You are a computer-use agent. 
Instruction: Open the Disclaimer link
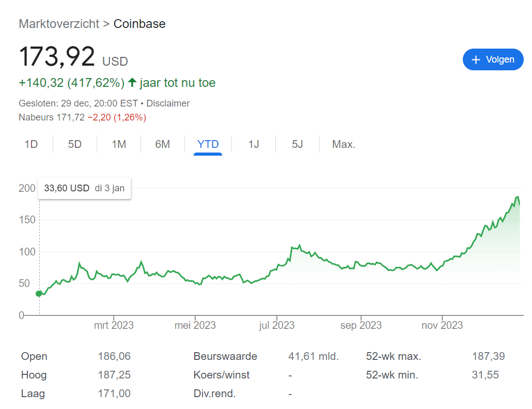point(168,103)
